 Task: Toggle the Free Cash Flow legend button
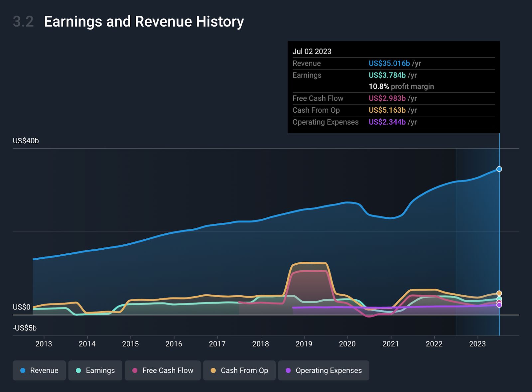[163, 370]
